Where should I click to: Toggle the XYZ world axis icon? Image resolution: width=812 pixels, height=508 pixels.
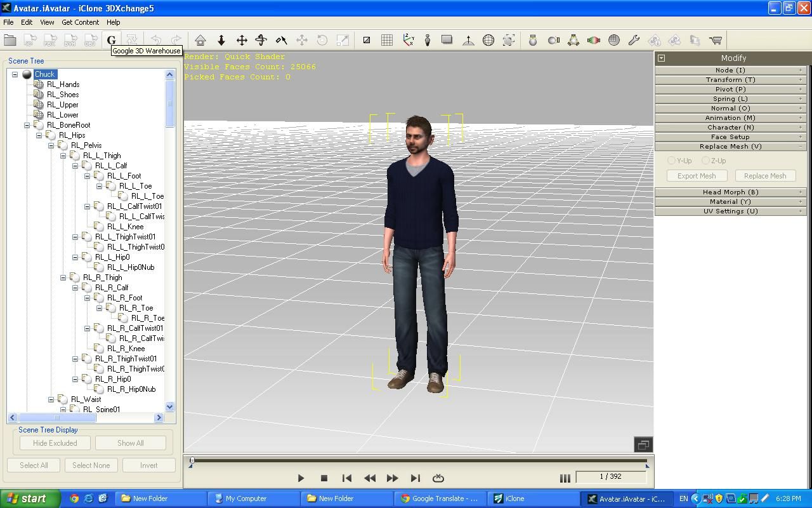(x=408, y=40)
